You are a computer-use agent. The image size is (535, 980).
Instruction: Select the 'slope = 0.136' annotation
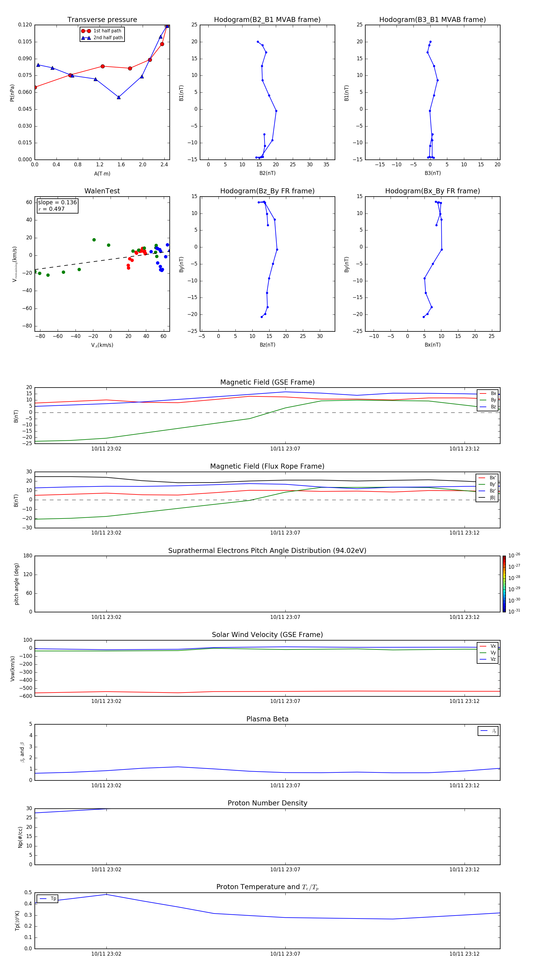point(57,203)
